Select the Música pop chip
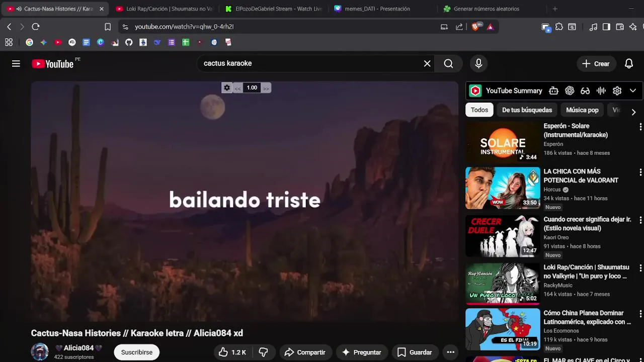This screenshot has height=362, width=644. click(582, 110)
